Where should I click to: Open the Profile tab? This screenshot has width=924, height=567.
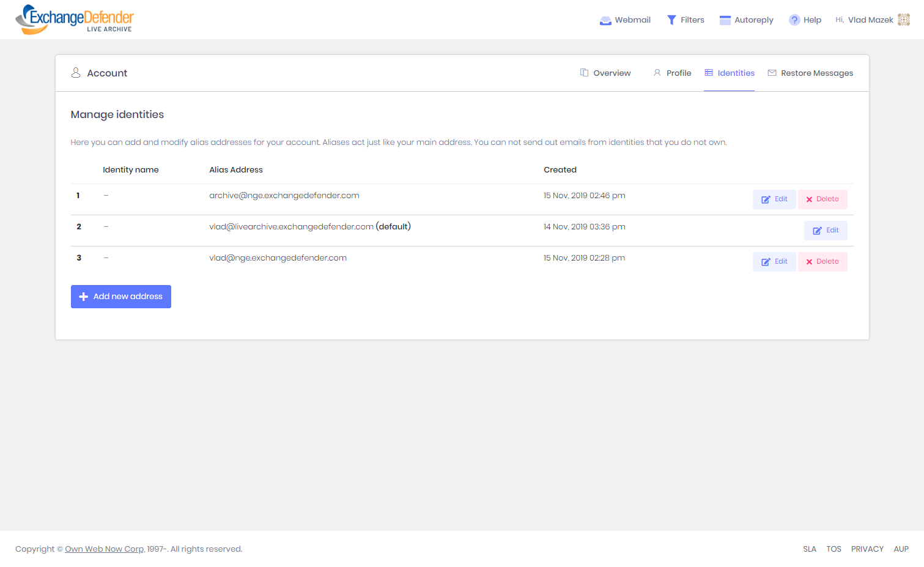[672, 73]
